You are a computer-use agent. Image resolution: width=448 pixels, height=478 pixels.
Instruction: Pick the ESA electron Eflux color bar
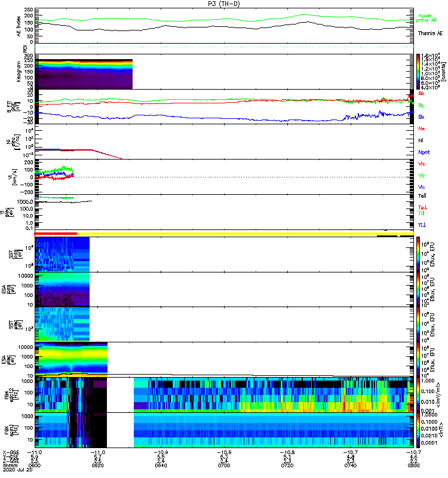[418, 359]
